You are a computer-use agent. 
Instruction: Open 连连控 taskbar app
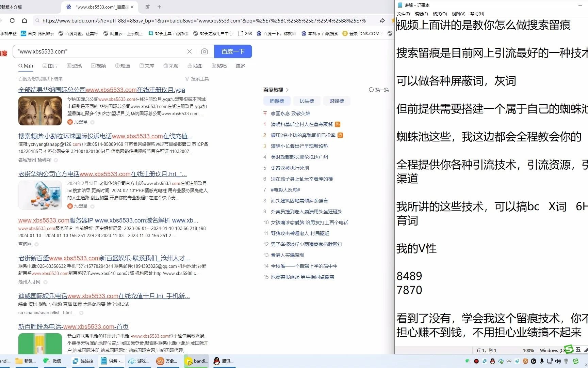[83, 361]
